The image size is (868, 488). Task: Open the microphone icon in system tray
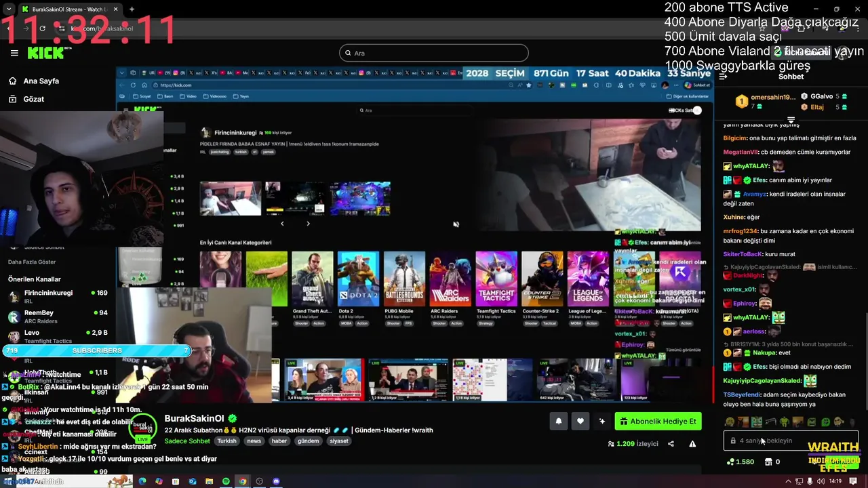[x=810, y=481]
